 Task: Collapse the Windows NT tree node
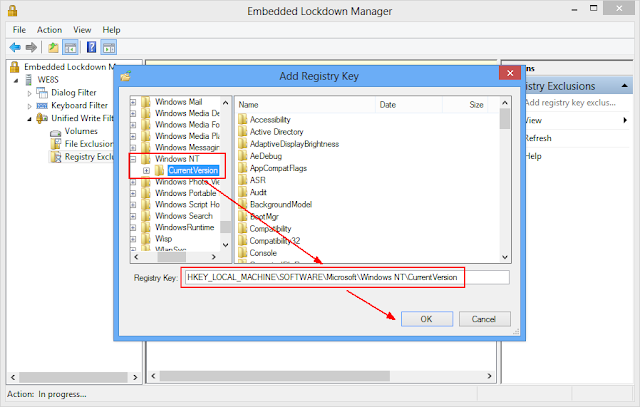pyautogui.click(x=133, y=159)
